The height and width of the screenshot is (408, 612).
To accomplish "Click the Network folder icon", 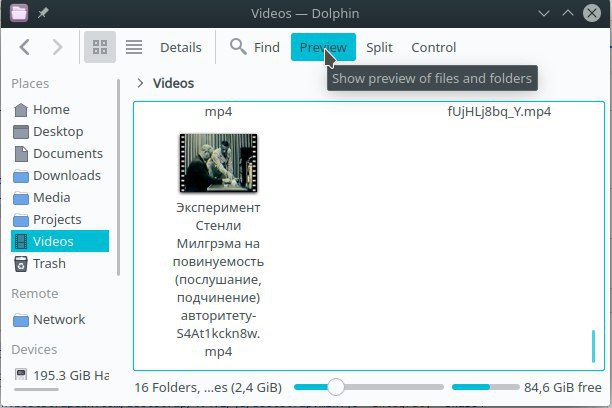I will coord(21,320).
